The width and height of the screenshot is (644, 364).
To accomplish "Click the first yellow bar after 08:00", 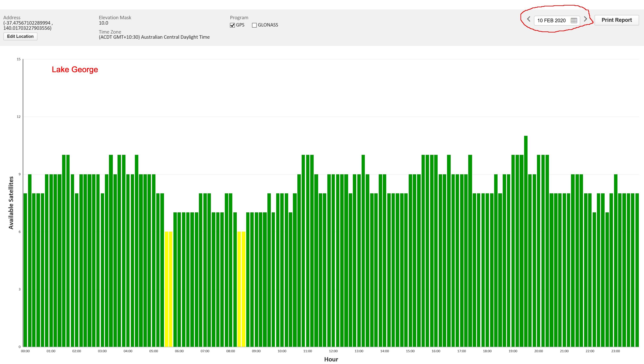I will point(239,287).
